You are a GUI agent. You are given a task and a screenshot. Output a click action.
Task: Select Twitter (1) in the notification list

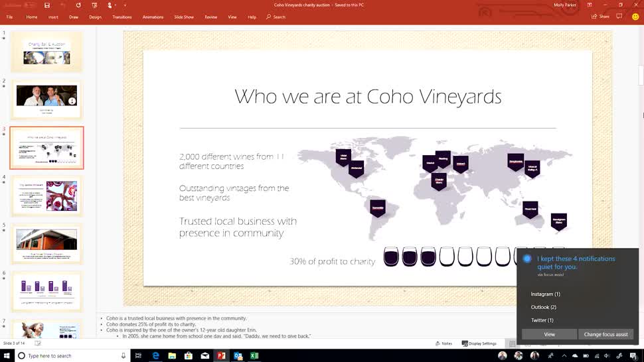click(542, 320)
